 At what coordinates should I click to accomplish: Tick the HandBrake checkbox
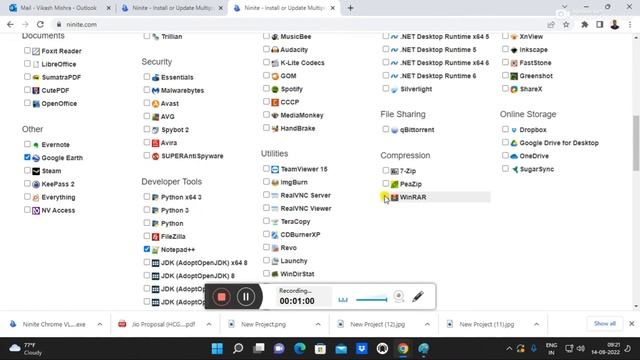[x=266, y=128]
